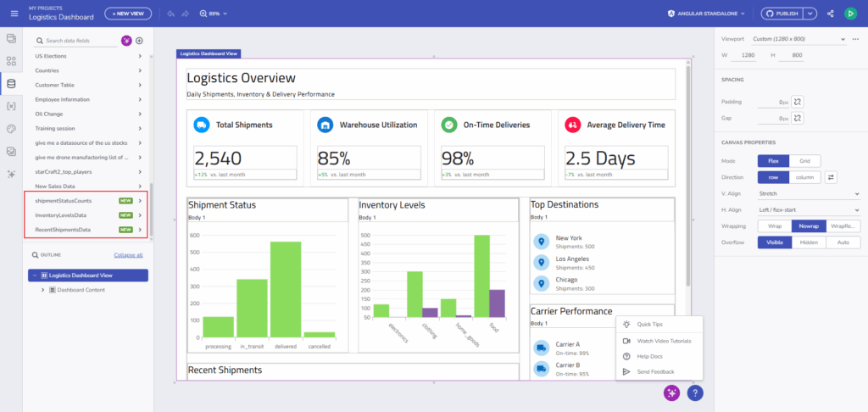Click the Share icon in top bar
The width and height of the screenshot is (868, 412).
[830, 14]
